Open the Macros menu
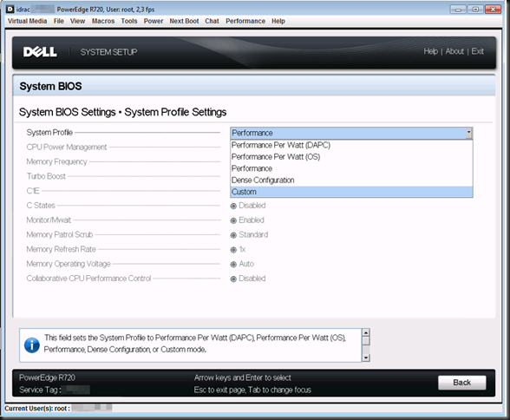This screenshot has width=510, height=420. tap(103, 21)
